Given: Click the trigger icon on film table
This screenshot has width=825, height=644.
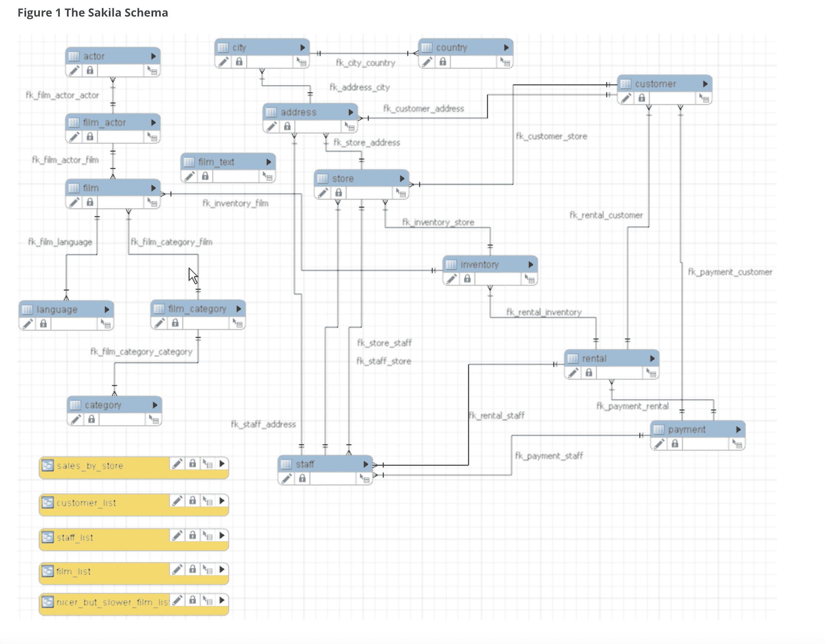Looking at the screenshot, I should click(152, 202).
